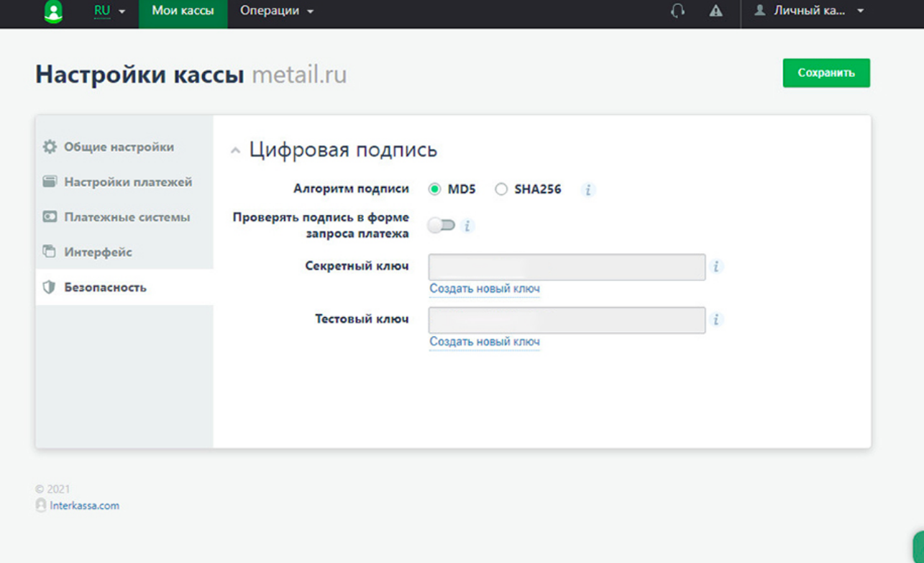This screenshot has height=563, width=924.
Task: Open the warning triangle notifications icon
Action: 715,11
